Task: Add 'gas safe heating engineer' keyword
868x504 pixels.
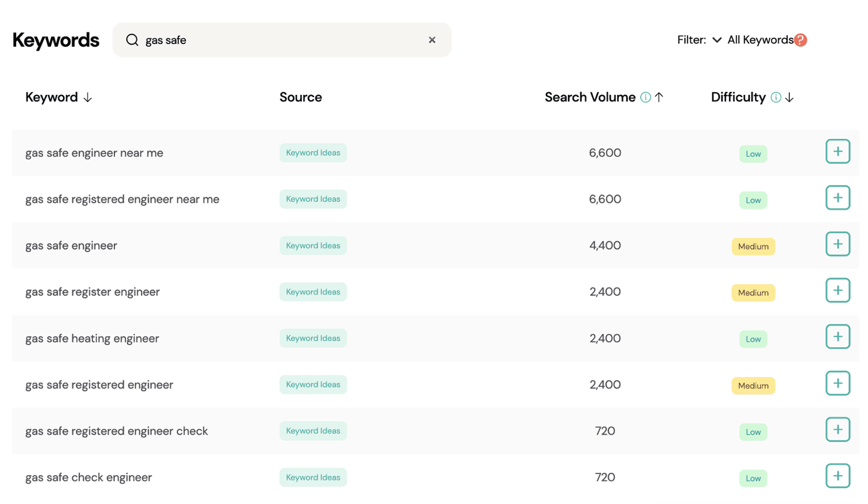Action: 838,337
